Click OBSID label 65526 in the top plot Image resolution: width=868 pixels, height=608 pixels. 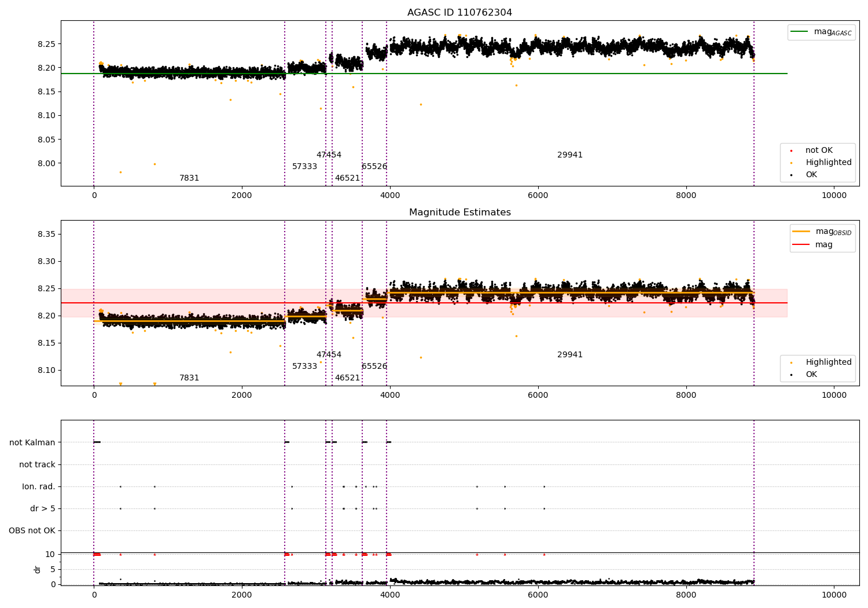coord(374,167)
